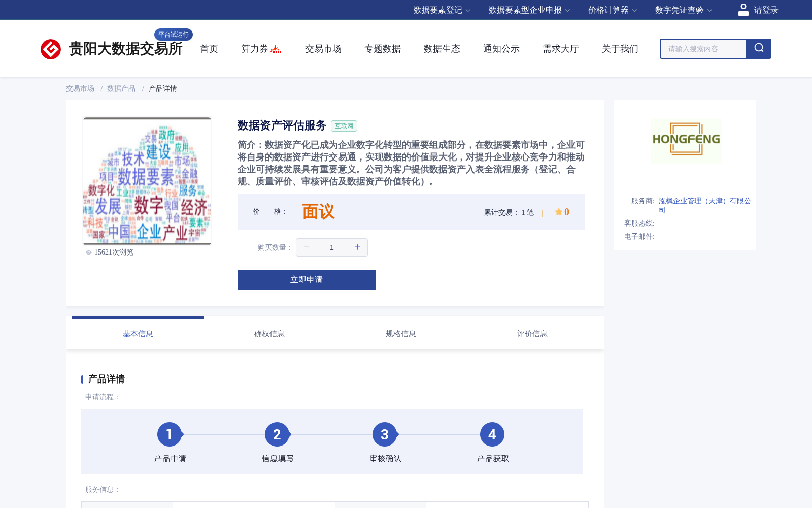Click the 产品详情 breadcrumb text
The height and width of the screenshot is (508, 812).
pos(163,88)
